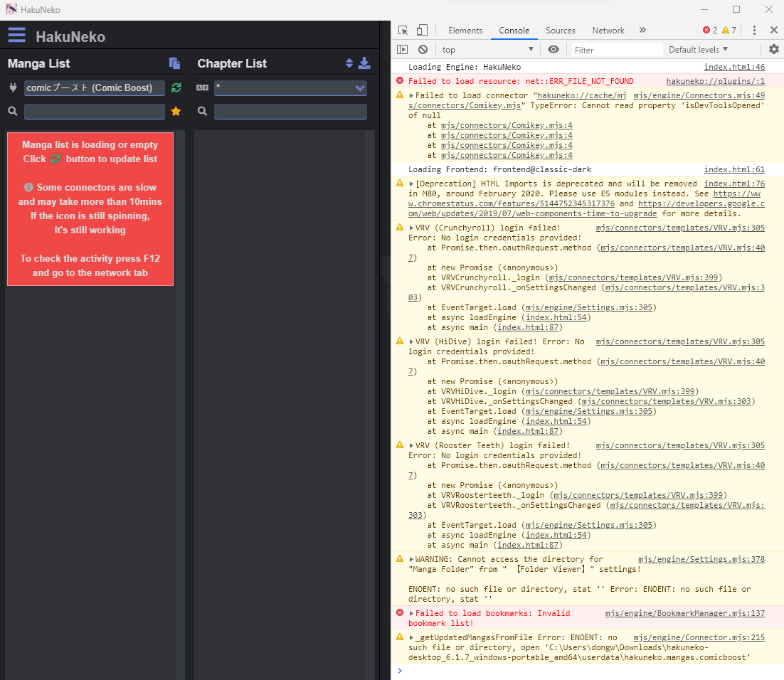Click the language AB icon beside chapter filter
This screenshot has height=680, width=784.
202,87
